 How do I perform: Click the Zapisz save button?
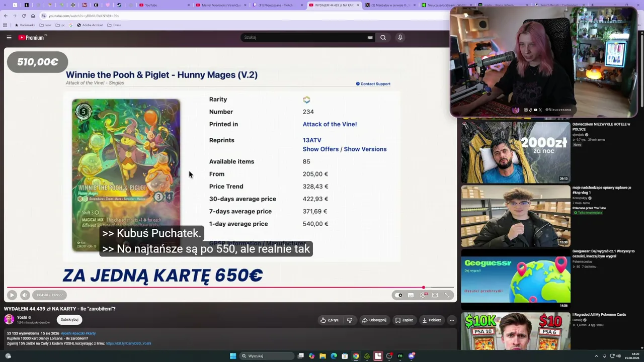coord(405,320)
